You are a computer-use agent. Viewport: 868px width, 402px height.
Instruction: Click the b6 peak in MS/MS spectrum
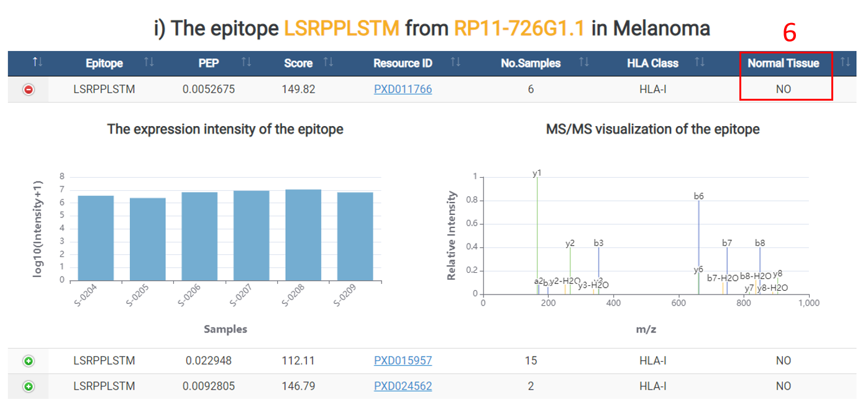click(699, 249)
